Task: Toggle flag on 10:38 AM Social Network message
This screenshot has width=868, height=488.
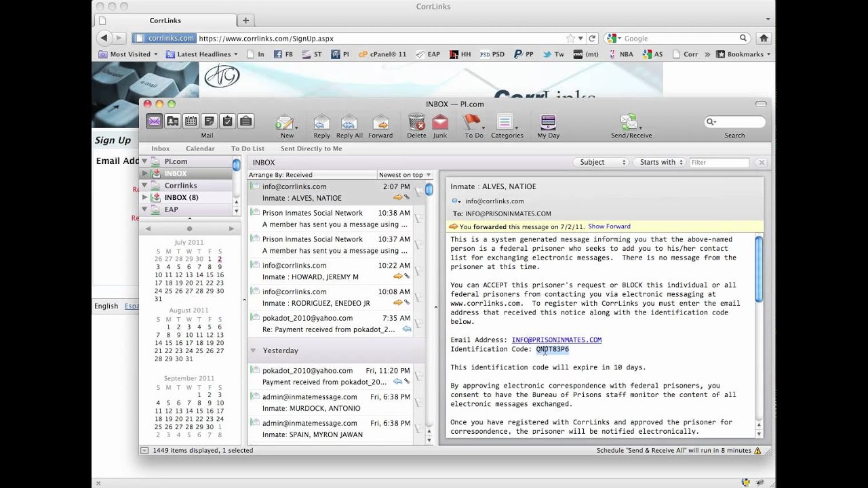Action: click(418, 218)
